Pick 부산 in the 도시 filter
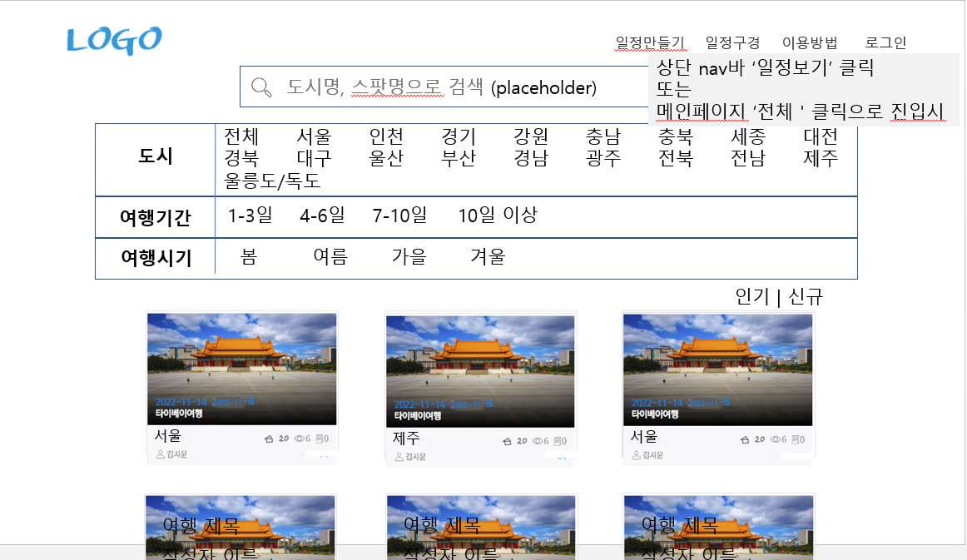Image resolution: width=967 pixels, height=560 pixels. 459,158
